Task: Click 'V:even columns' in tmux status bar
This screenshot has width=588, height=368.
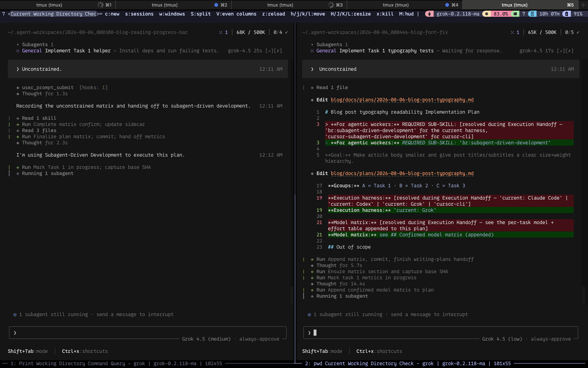Action: pyautogui.click(x=236, y=14)
